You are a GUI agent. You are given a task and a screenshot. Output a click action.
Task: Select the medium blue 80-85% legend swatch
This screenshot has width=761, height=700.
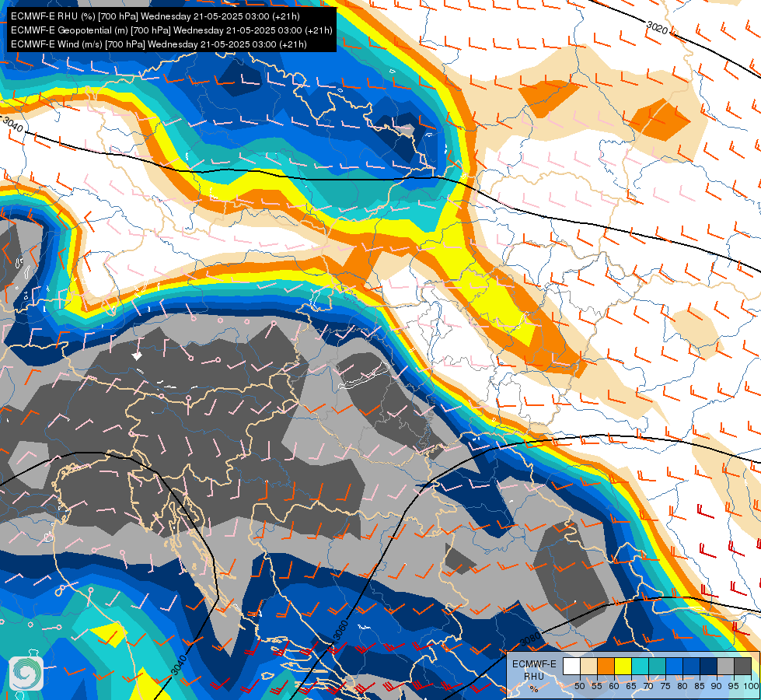tap(691, 667)
